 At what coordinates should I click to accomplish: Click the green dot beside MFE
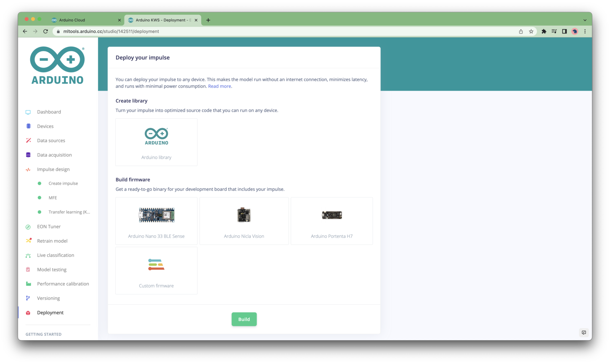coord(39,198)
